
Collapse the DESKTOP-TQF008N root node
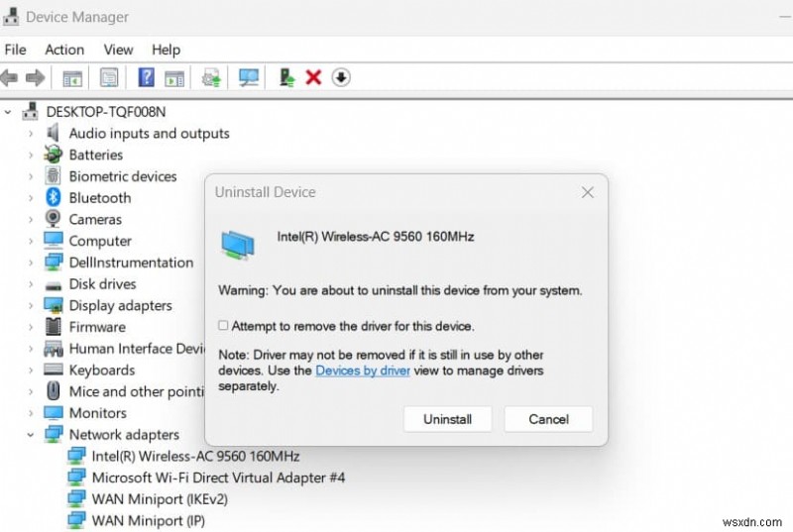[8, 112]
